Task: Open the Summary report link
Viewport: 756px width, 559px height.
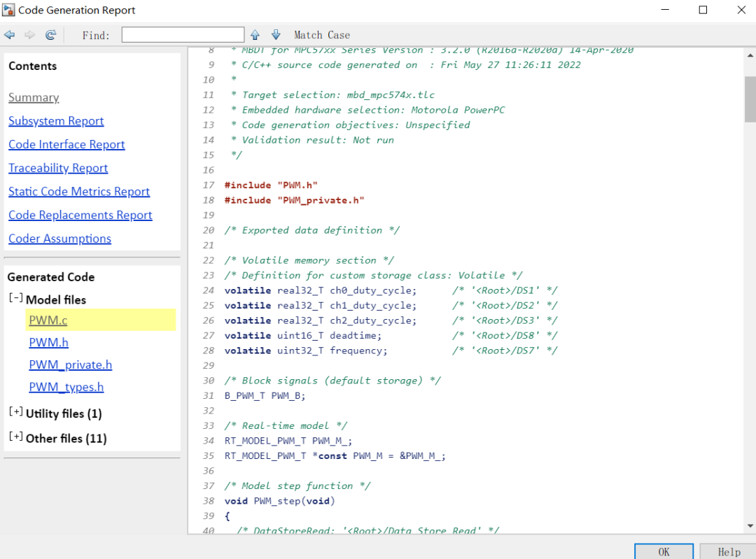Action: [x=34, y=97]
